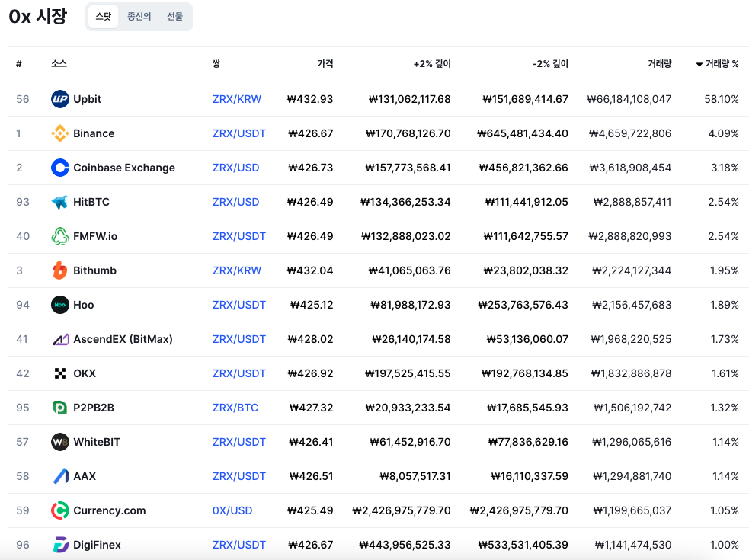Open Binance ZRX/USDT pair link
The width and height of the screenshot is (749, 560).
click(238, 133)
